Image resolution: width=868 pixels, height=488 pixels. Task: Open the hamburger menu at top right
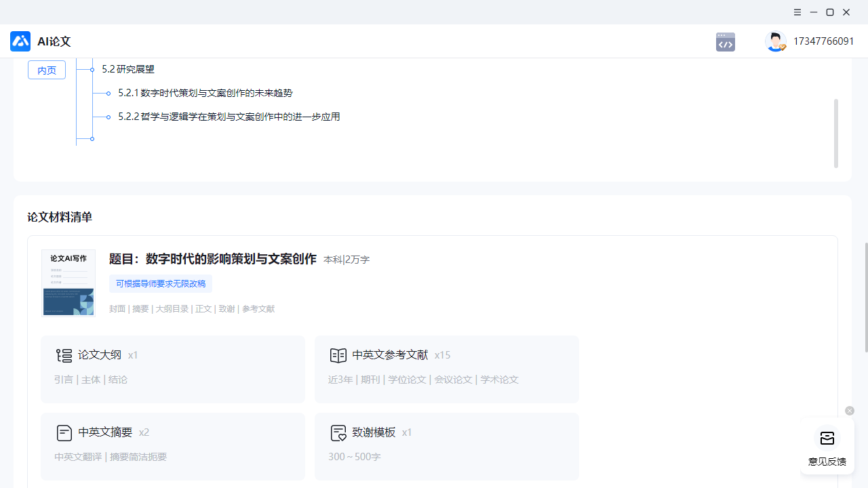coord(797,12)
